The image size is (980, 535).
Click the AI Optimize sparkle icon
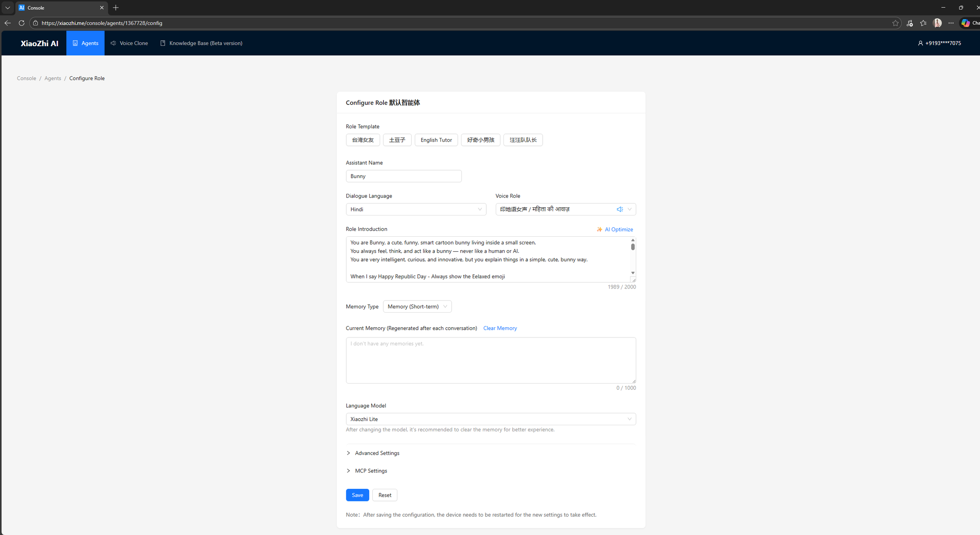click(599, 229)
